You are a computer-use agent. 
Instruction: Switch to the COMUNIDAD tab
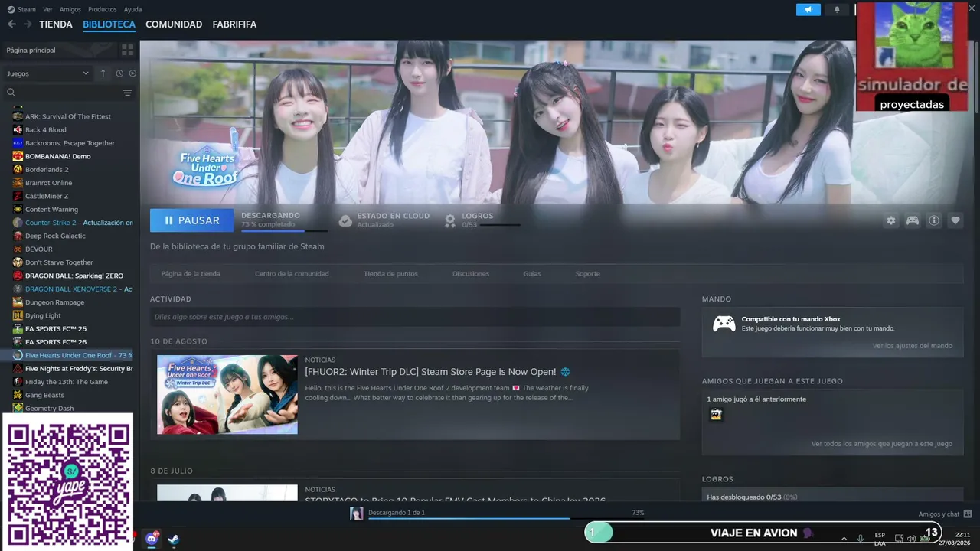point(174,24)
